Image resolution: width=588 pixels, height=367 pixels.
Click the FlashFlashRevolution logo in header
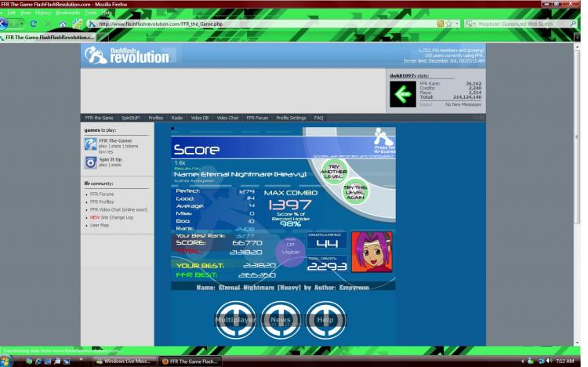(127, 56)
